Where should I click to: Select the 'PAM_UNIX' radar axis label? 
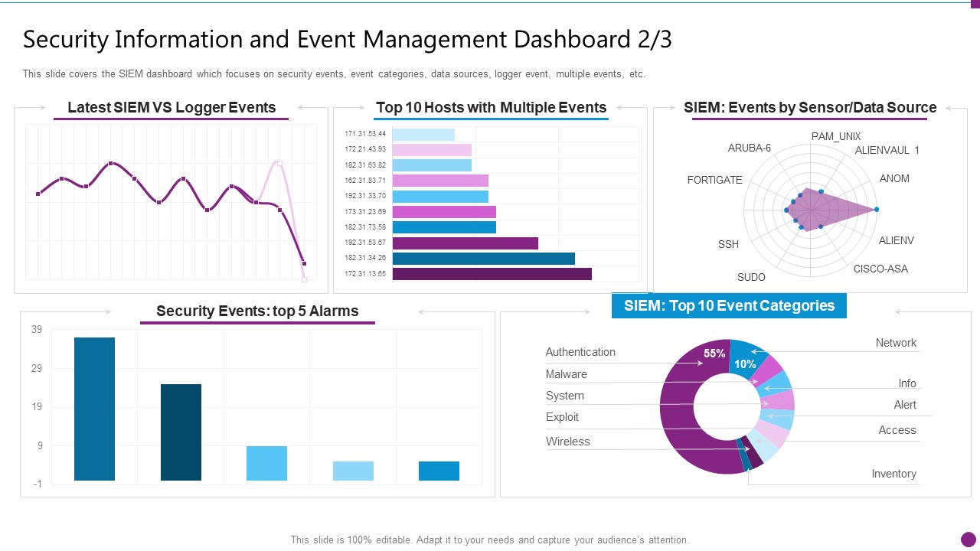(x=836, y=136)
